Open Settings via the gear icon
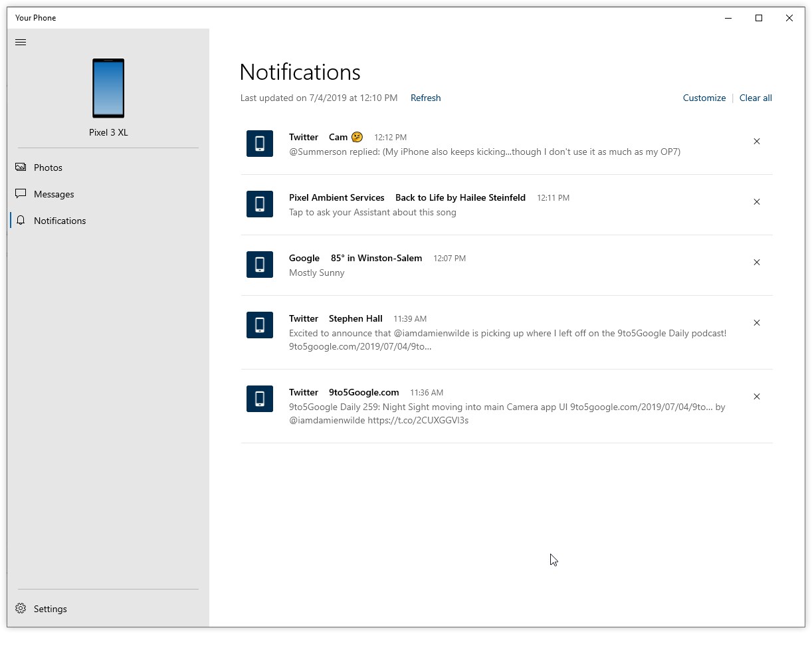The image size is (812, 654). (21, 607)
